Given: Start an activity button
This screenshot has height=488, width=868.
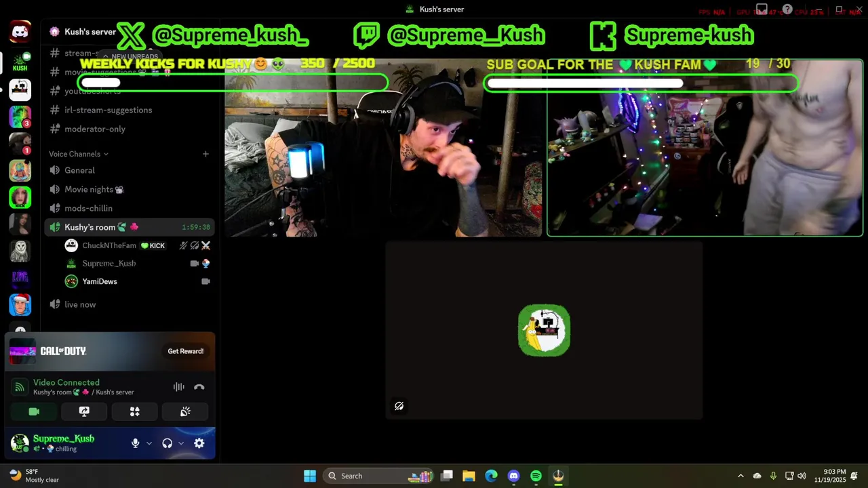Looking at the screenshot, I should click(134, 411).
